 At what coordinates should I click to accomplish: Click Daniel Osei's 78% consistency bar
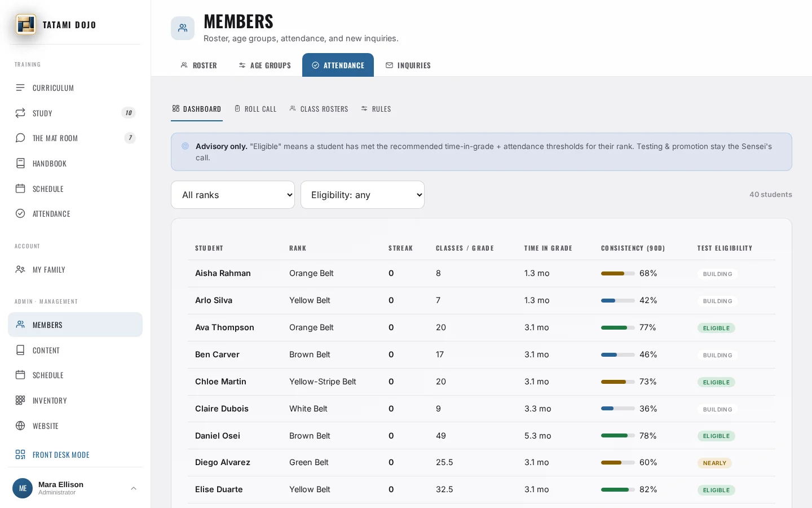pyautogui.click(x=618, y=436)
